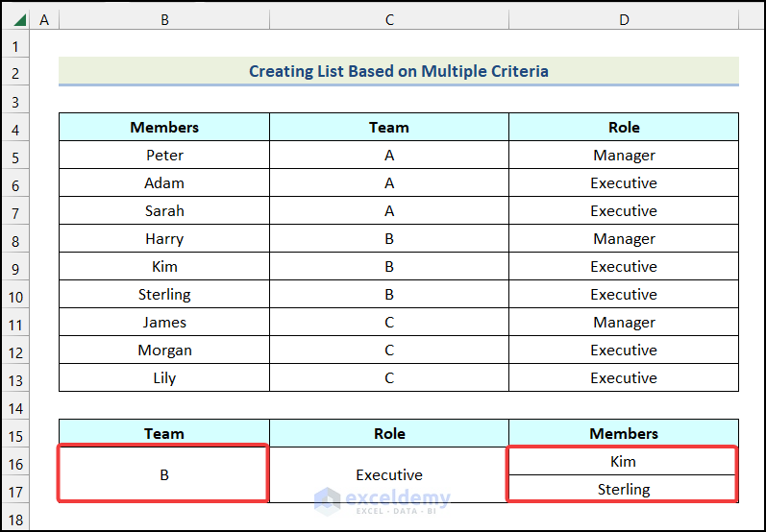The image size is (766, 532).
Task: Select row 10 header
Action: pyautogui.click(x=16, y=296)
